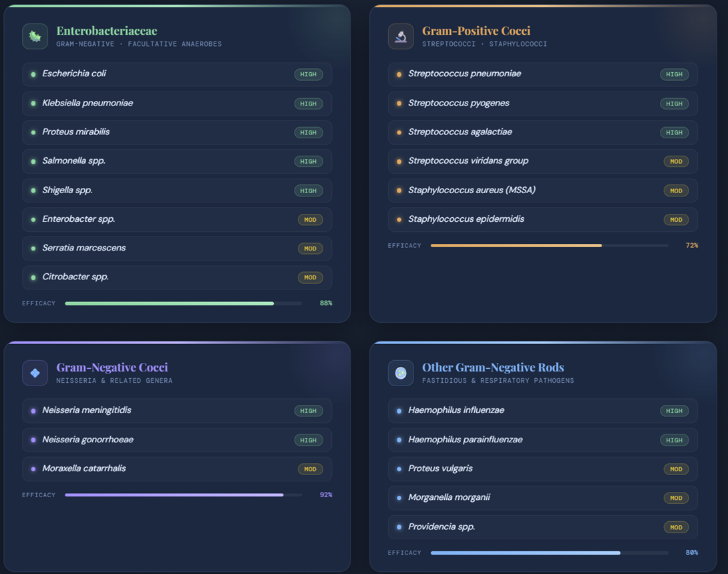Click the Enterobacteriaceae bacteria icon
The height and width of the screenshot is (574, 728).
pos(35,37)
